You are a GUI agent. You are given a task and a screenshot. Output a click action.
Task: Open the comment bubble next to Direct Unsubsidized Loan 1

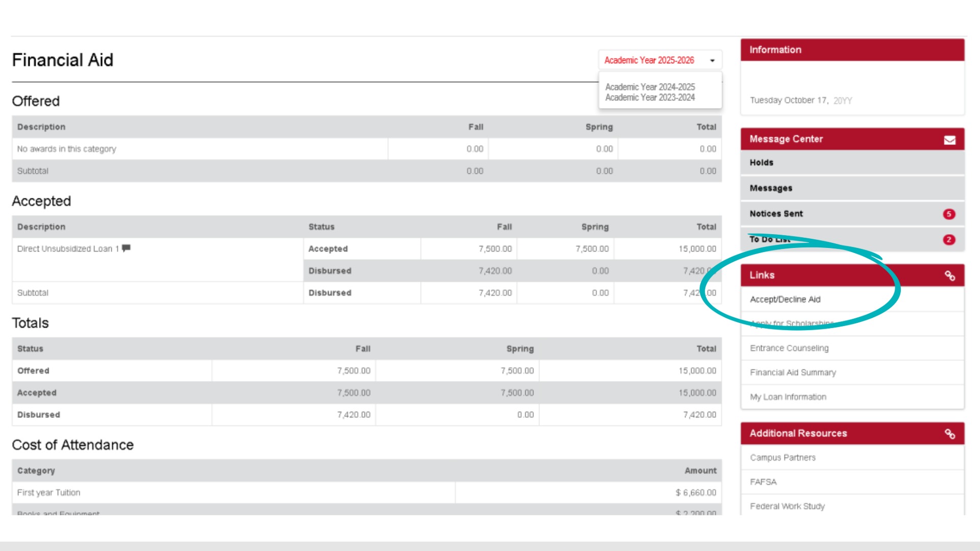click(127, 249)
